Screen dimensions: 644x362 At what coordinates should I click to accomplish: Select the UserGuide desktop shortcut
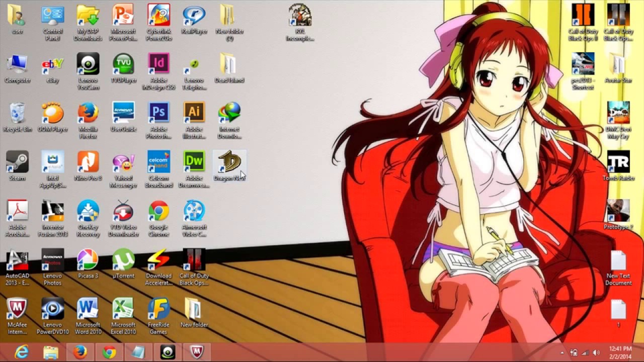(123, 117)
